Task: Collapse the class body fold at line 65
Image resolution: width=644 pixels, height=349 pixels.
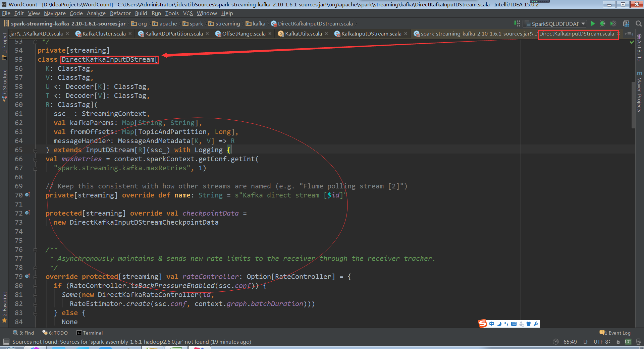Action: [x=35, y=150]
